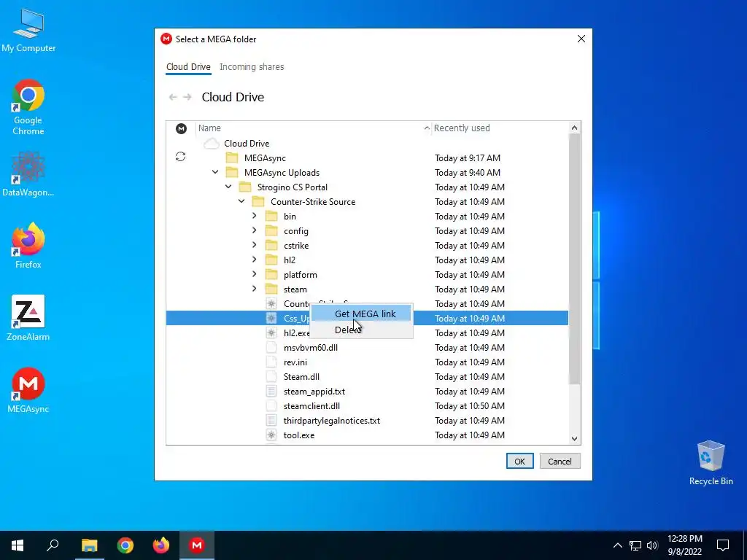This screenshot has height=560, width=747.
Task: Select the Steam.dll file
Action: pyautogui.click(x=301, y=377)
